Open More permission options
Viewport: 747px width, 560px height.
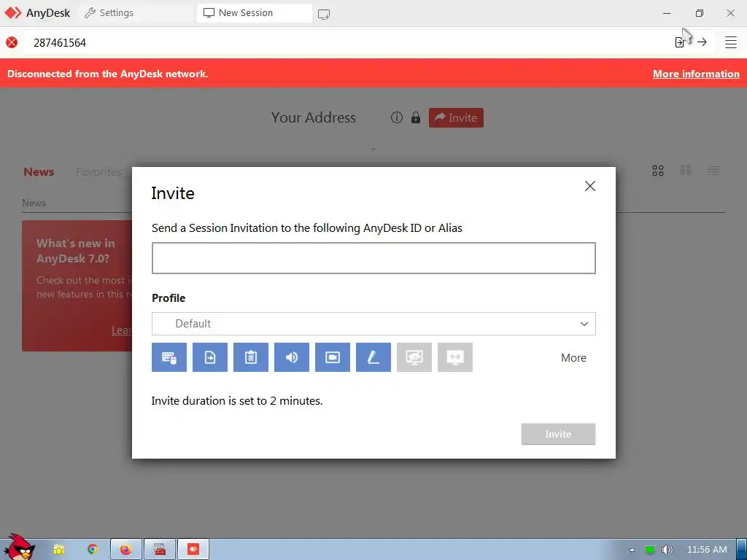[573, 357]
